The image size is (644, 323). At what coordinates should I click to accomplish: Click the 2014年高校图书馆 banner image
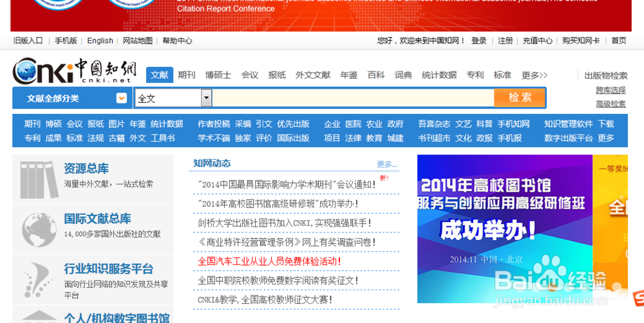[505, 229]
